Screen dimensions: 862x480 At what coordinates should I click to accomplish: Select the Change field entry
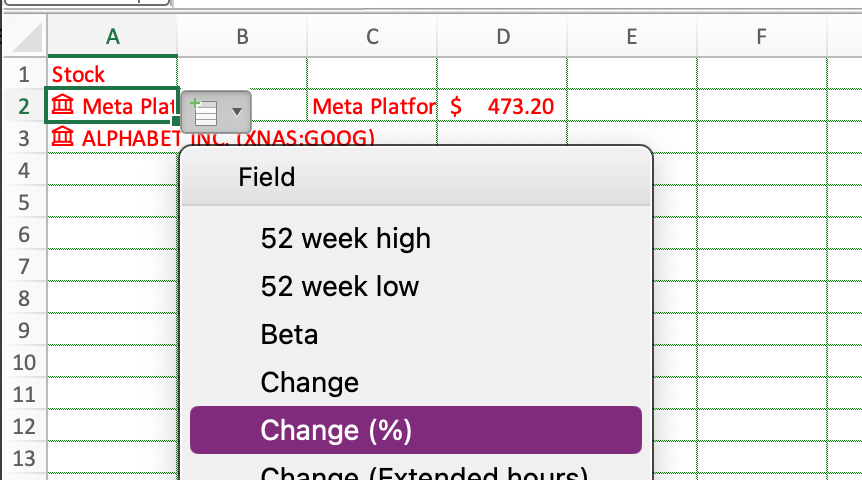[416, 382]
